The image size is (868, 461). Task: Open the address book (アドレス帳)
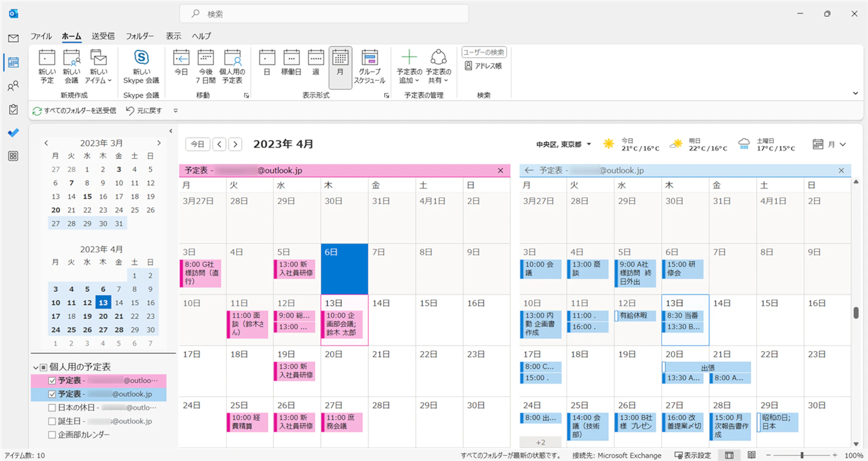[484, 66]
